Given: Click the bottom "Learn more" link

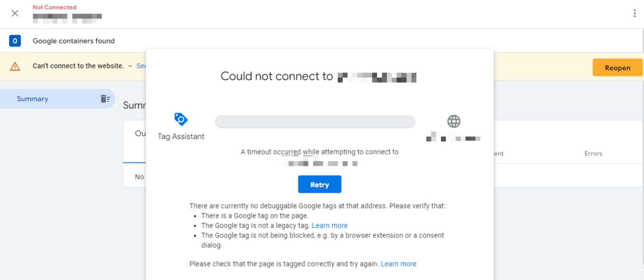Looking at the screenshot, I should tap(398, 264).
